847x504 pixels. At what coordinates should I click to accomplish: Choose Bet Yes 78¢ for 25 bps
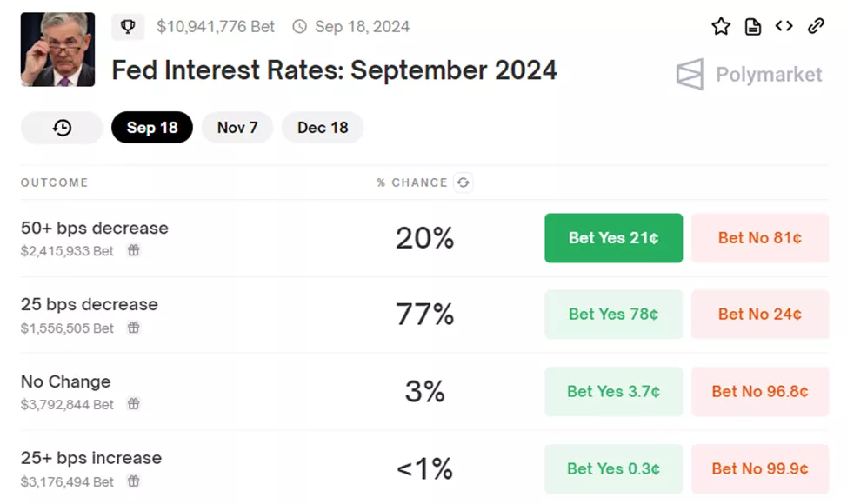pos(613,315)
